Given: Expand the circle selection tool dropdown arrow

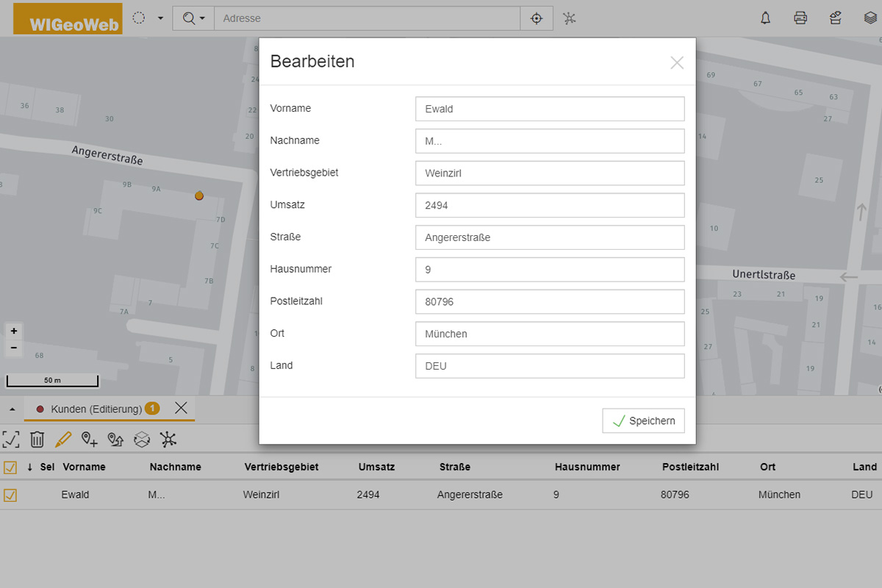Looking at the screenshot, I should tap(160, 18).
